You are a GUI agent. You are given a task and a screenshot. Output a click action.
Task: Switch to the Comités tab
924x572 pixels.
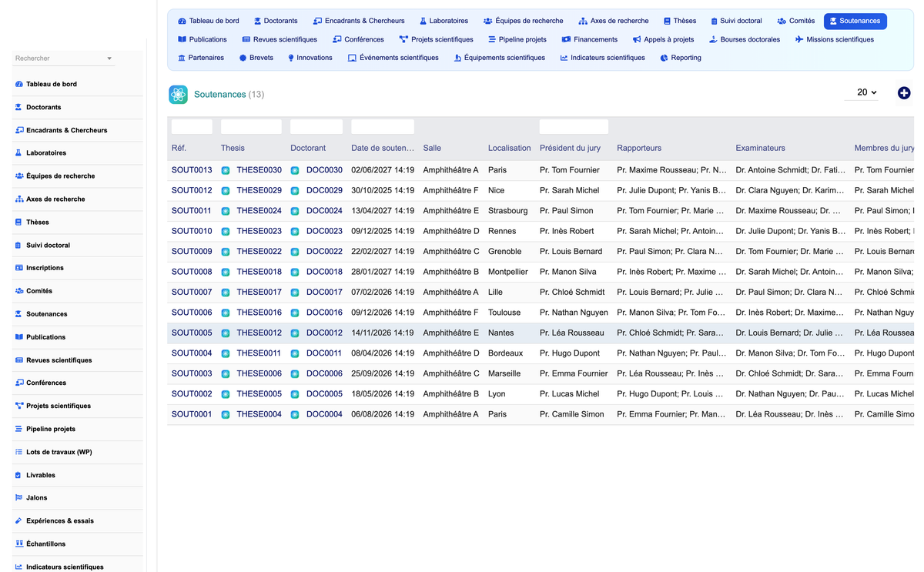point(795,21)
